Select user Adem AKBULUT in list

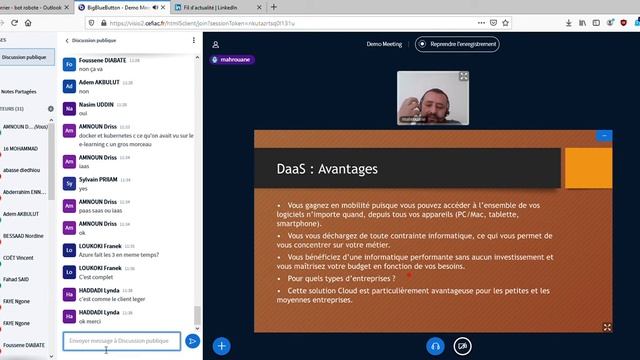21,214
